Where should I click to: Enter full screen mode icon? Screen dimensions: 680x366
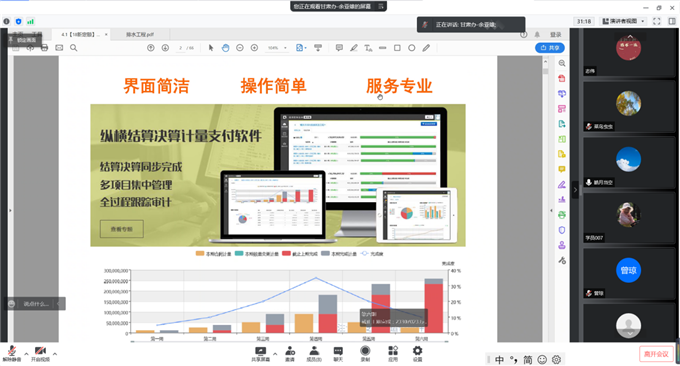point(657,21)
